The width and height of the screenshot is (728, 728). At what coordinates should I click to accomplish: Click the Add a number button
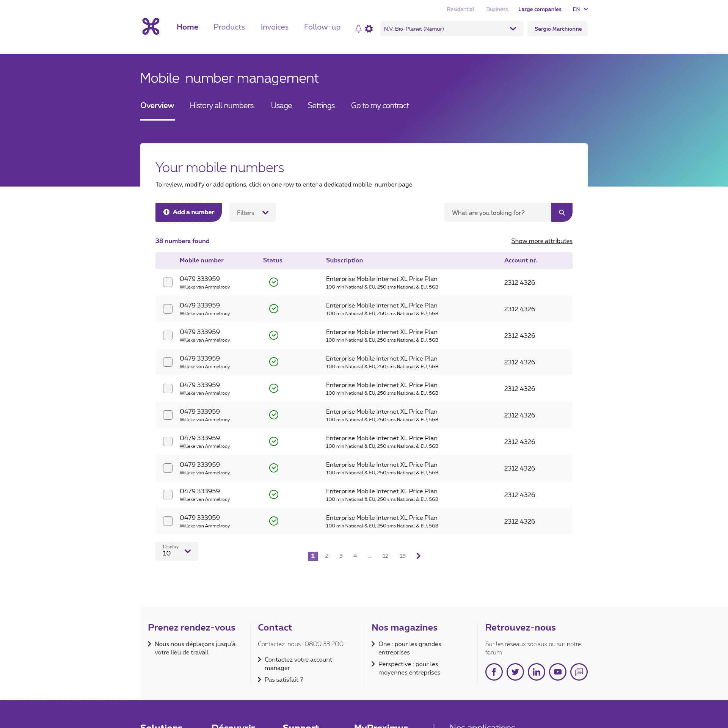tap(188, 212)
